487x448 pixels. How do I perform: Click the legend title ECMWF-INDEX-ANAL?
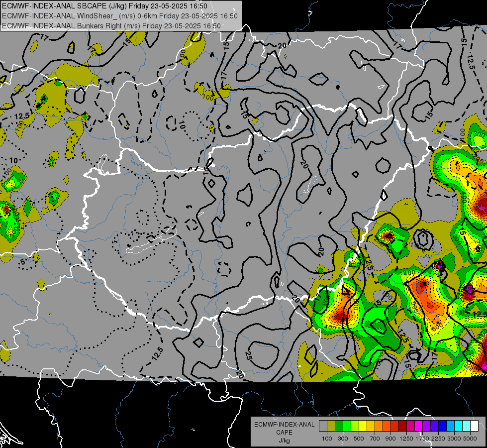284,425
